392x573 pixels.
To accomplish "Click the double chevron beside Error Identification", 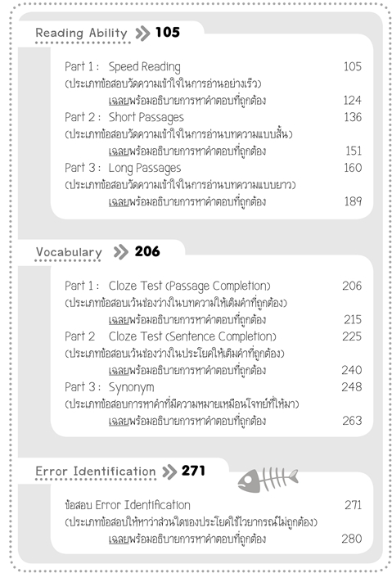I will click(169, 471).
